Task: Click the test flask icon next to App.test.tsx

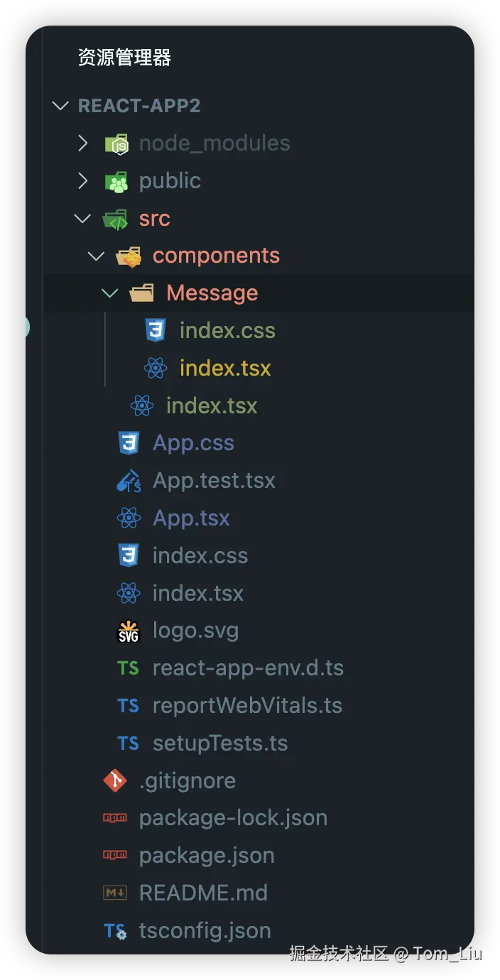Action: (128, 480)
